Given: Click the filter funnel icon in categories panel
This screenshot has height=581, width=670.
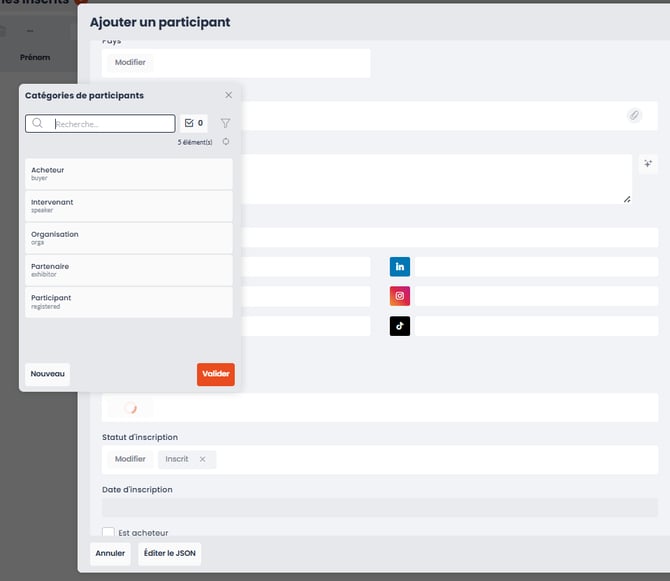Looking at the screenshot, I should (225, 124).
